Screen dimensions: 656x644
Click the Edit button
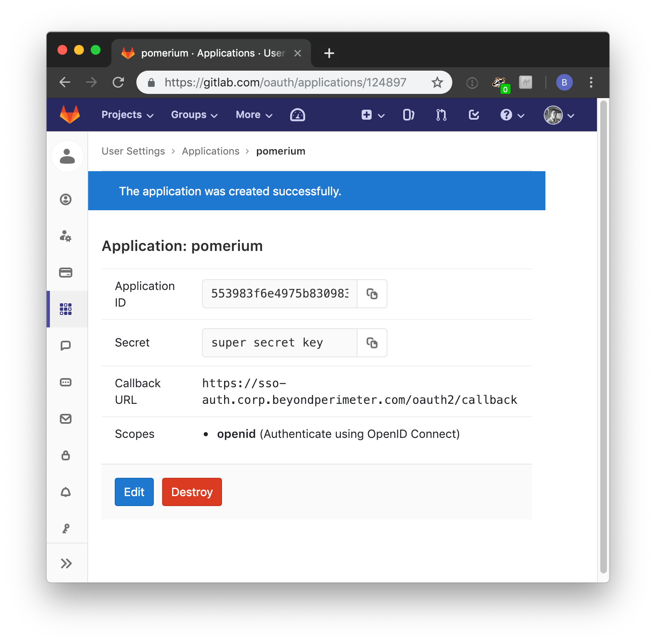[x=134, y=492]
